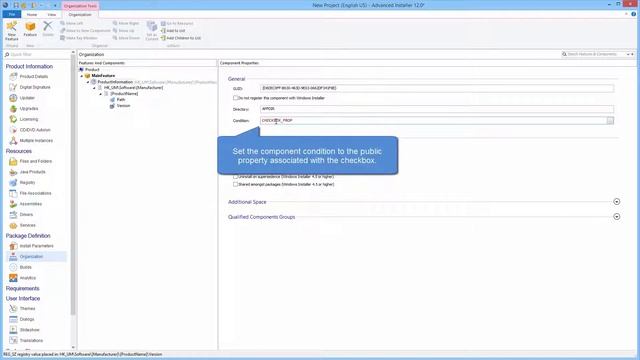
Task: Open the Services page
Action: (28, 225)
